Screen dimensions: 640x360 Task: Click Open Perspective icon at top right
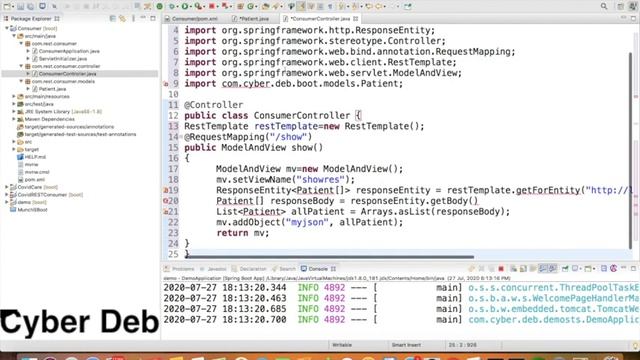click(x=620, y=6)
